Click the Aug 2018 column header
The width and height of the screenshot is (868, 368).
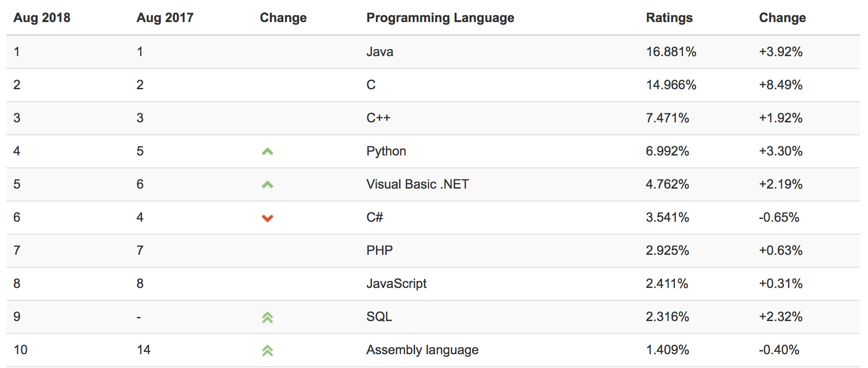[42, 17]
